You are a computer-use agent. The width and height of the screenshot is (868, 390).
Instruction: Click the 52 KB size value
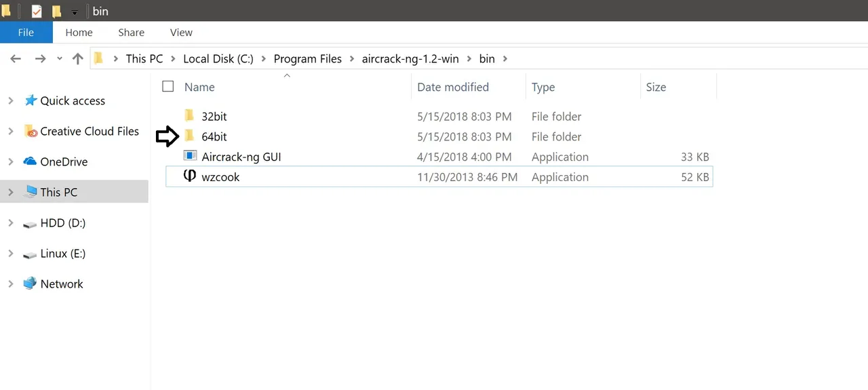(695, 178)
